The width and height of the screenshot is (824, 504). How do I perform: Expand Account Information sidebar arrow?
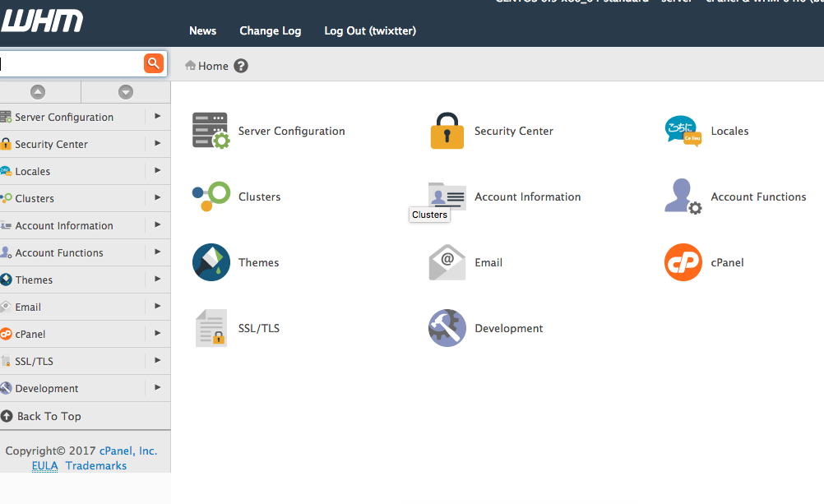158,225
